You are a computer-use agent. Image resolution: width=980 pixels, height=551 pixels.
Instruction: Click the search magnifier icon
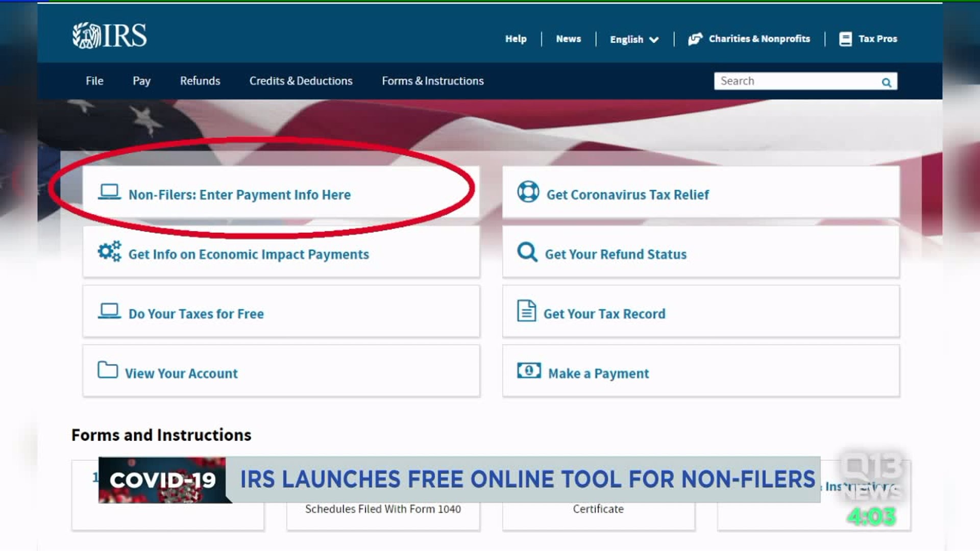887,82
